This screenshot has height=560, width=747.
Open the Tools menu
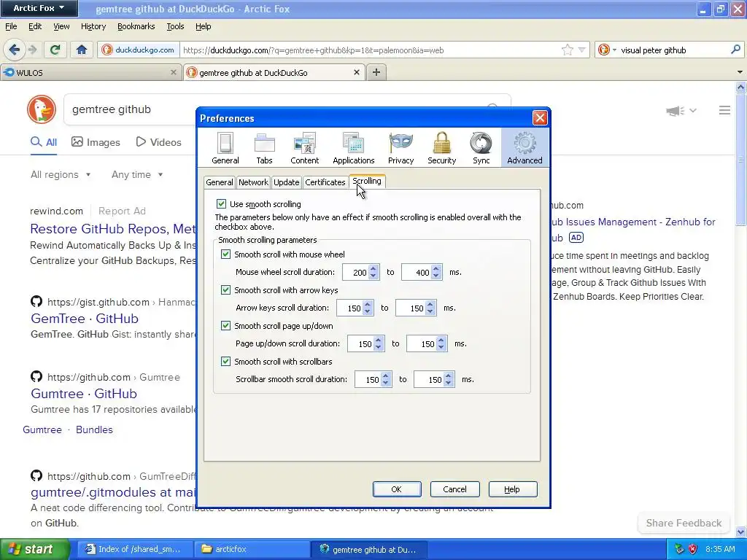coord(175,27)
